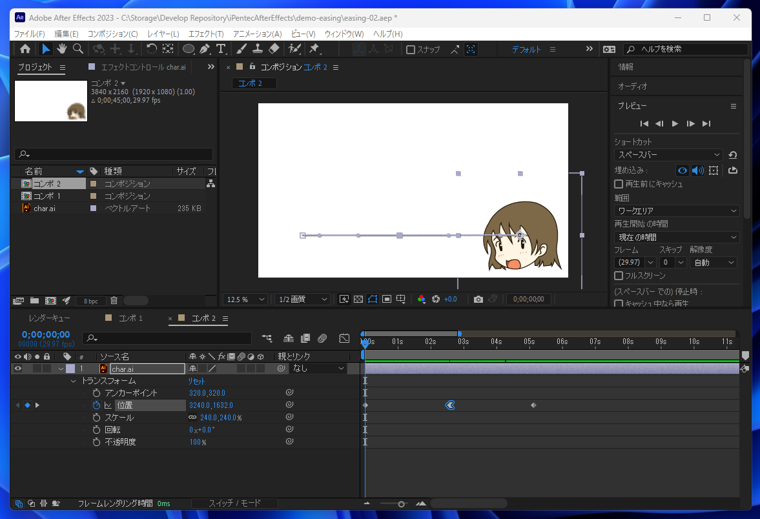
Task: Open the 1/2 resolution dropdown
Action: 303,299
